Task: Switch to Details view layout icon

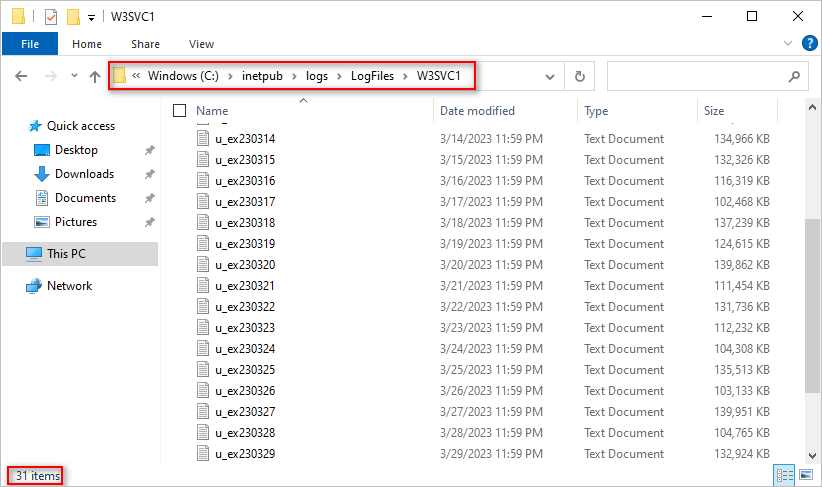Action: [x=784, y=475]
